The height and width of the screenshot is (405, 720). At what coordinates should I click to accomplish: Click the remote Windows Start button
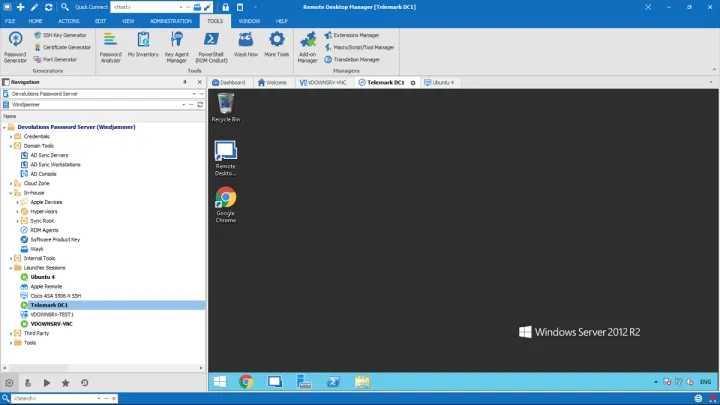click(x=219, y=381)
